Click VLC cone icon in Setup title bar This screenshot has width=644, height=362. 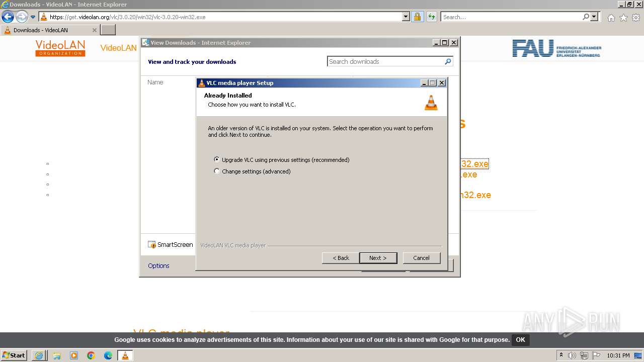[x=202, y=83]
